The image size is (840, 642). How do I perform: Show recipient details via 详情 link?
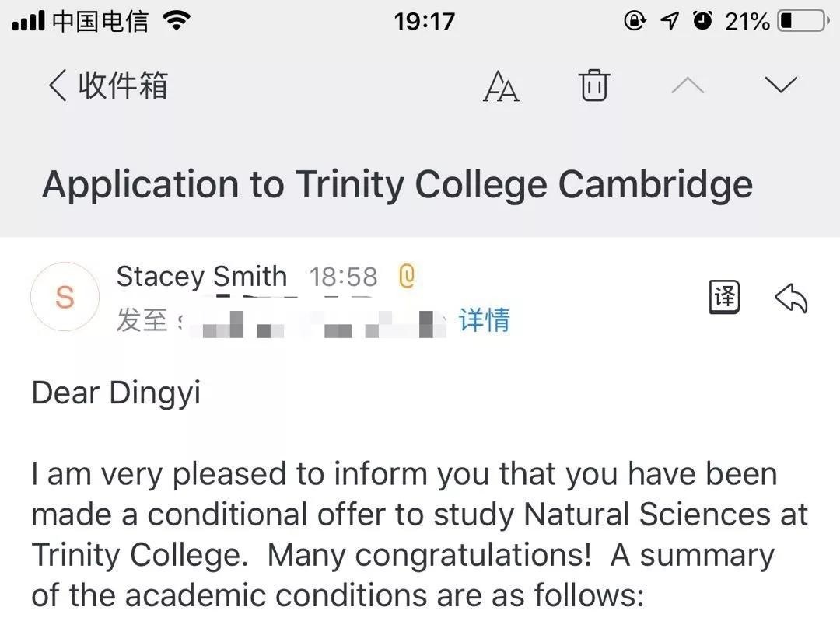coord(484,319)
